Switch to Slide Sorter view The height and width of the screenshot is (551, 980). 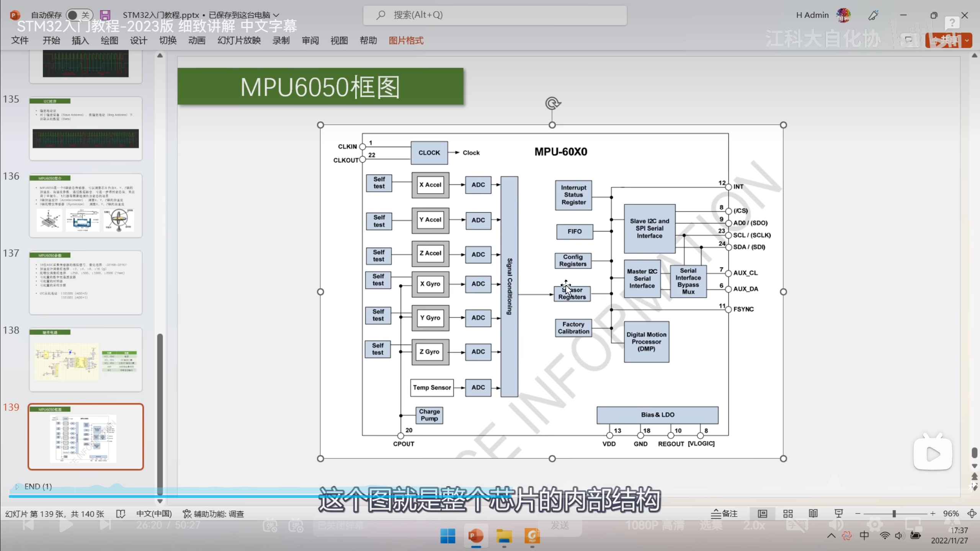[x=788, y=514]
